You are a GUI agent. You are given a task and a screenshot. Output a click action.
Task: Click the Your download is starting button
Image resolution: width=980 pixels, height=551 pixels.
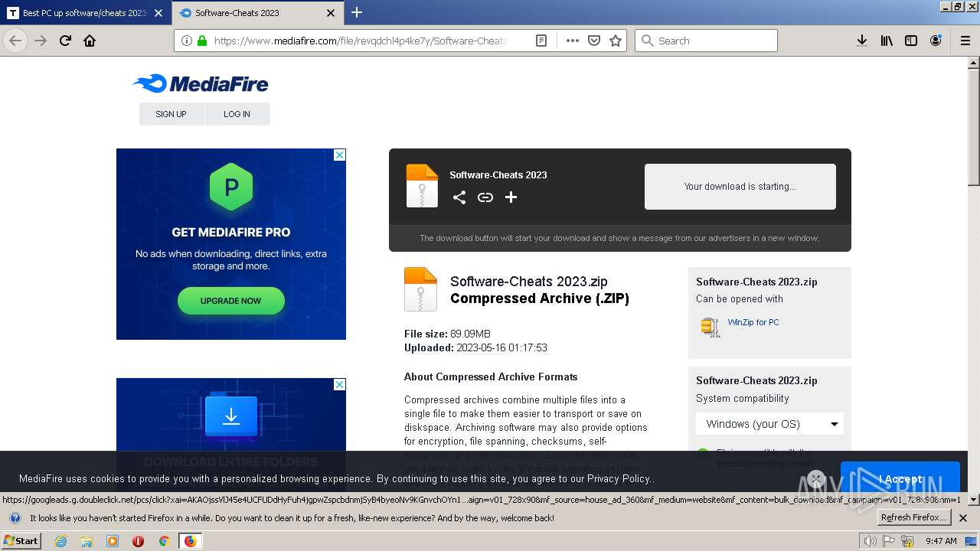click(740, 186)
